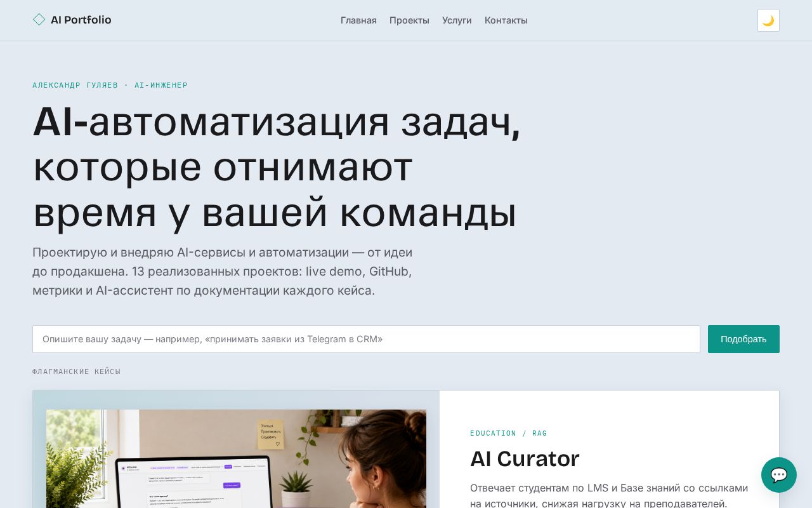Select the 'EDUCATION / RAG' category label
The height and width of the screenshot is (508, 812).
pos(508,433)
